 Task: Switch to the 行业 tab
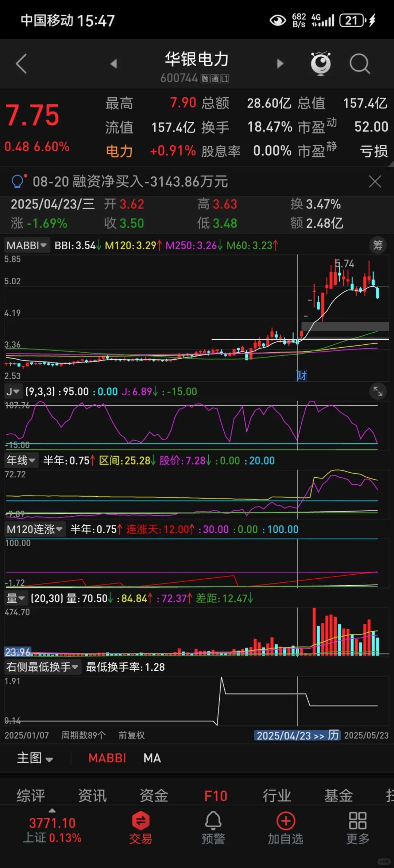277,796
